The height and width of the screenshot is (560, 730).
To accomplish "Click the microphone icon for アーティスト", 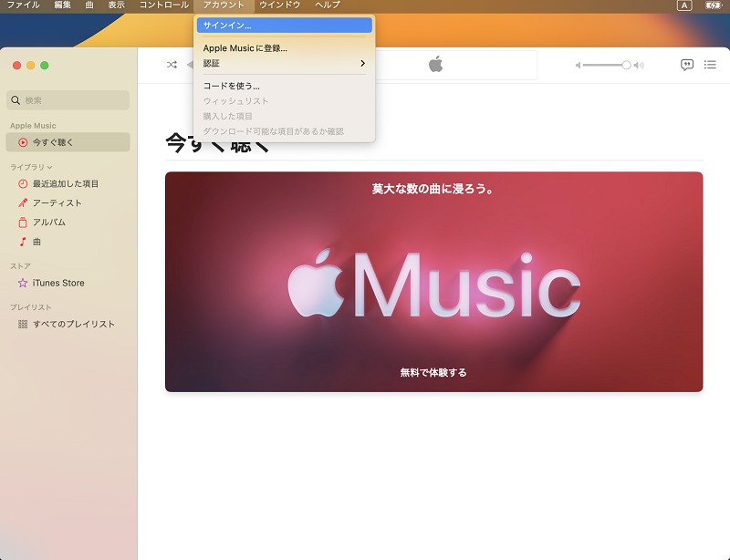I will tap(22, 203).
